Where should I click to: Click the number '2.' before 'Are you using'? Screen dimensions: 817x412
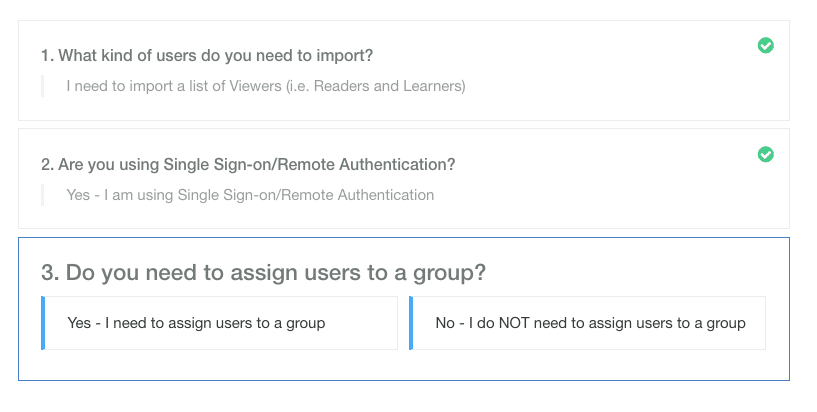click(47, 164)
